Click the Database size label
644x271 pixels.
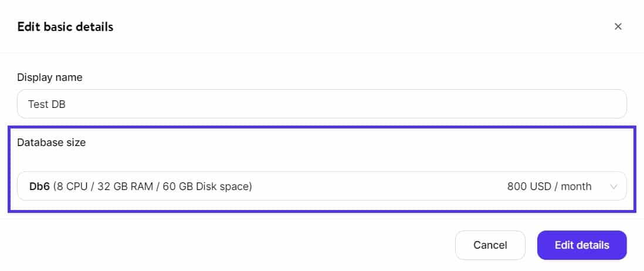[52, 143]
